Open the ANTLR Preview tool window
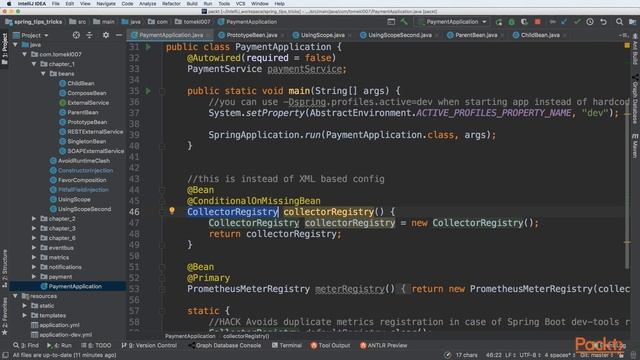 point(384,345)
